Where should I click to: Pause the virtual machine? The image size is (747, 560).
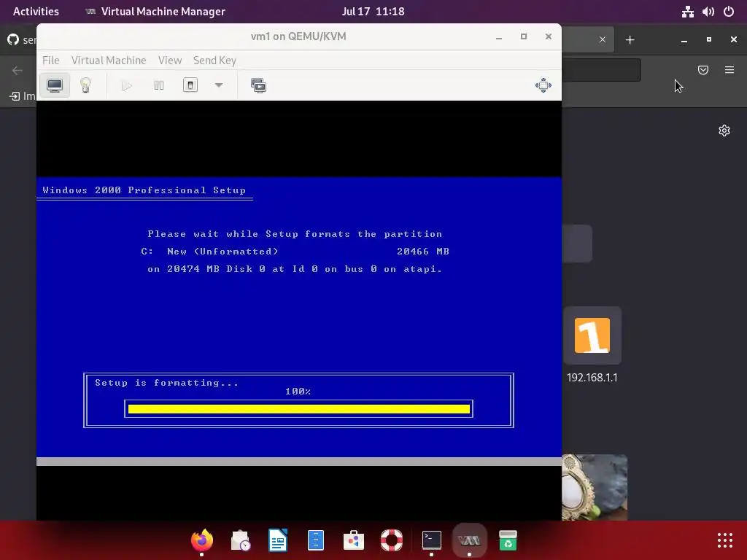[158, 86]
